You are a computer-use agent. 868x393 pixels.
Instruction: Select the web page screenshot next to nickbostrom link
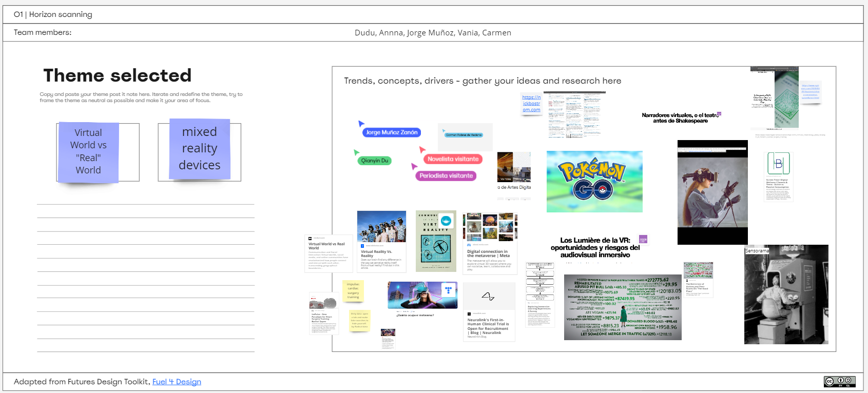point(574,114)
